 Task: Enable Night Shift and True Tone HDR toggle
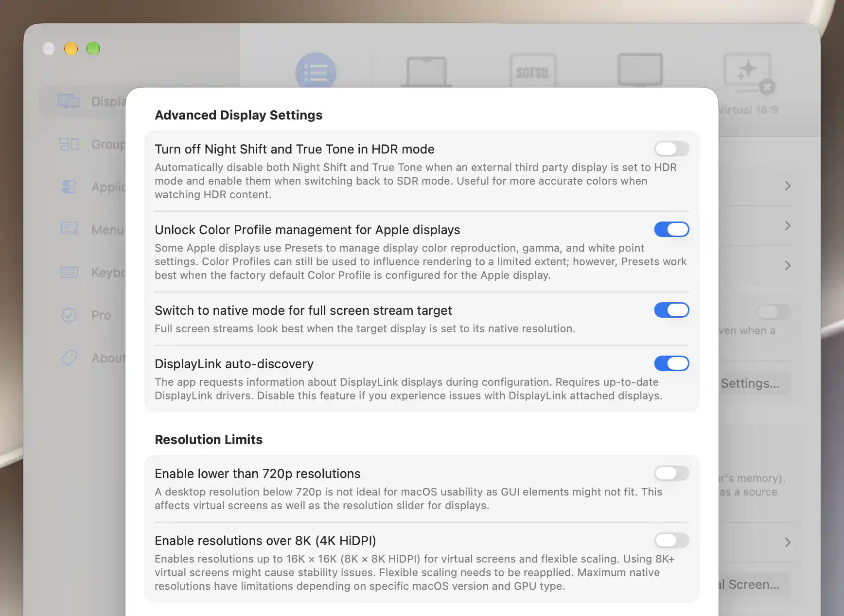click(x=671, y=149)
